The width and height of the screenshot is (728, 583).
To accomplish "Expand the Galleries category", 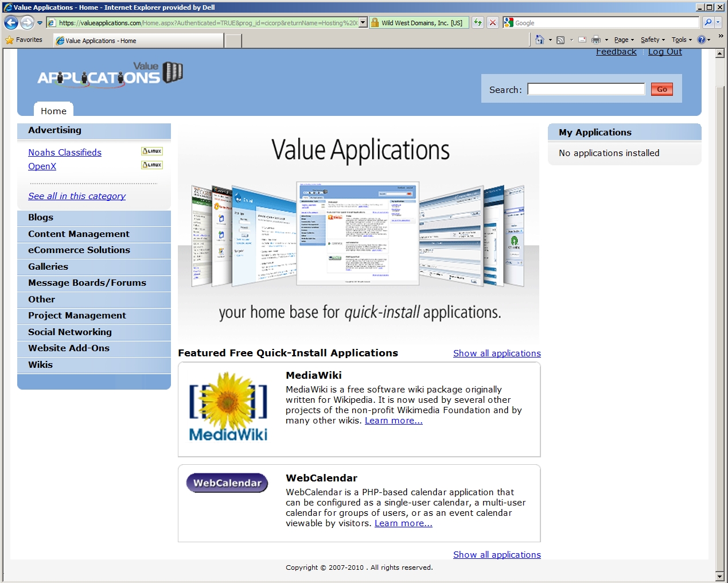I will pos(94,267).
